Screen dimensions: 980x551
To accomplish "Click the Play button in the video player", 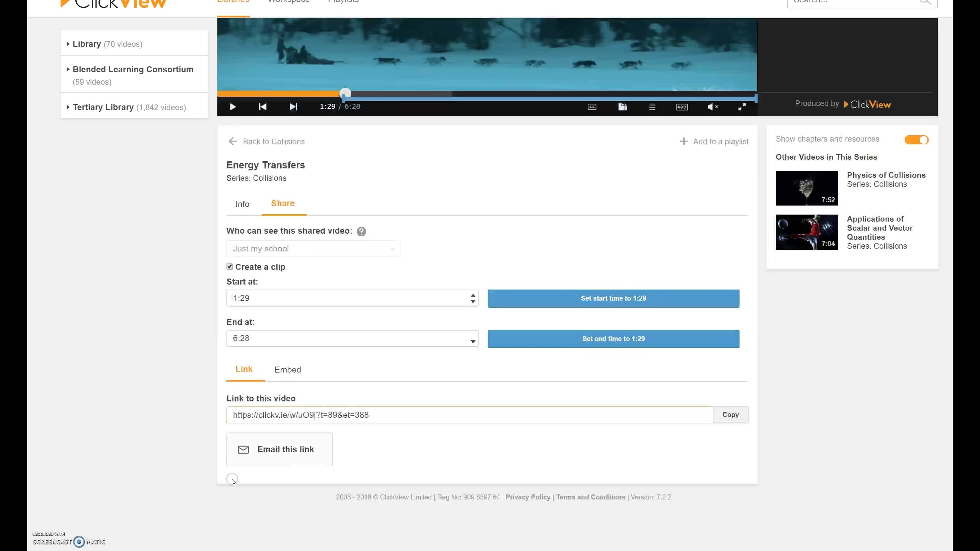I will [232, 107].
